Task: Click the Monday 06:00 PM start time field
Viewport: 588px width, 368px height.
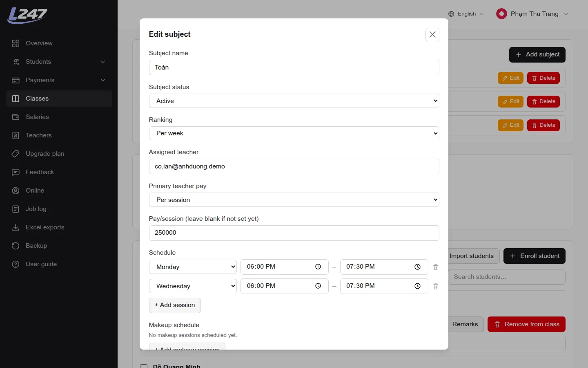Action: point(285,267)
